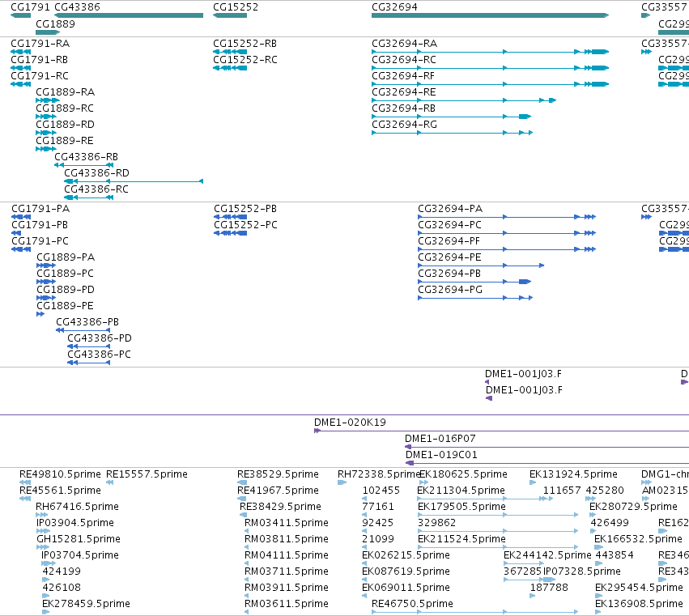This screenshot has height=616, width=689.
Task: Click protein CG1791-PB label
Action: point(40,225)
